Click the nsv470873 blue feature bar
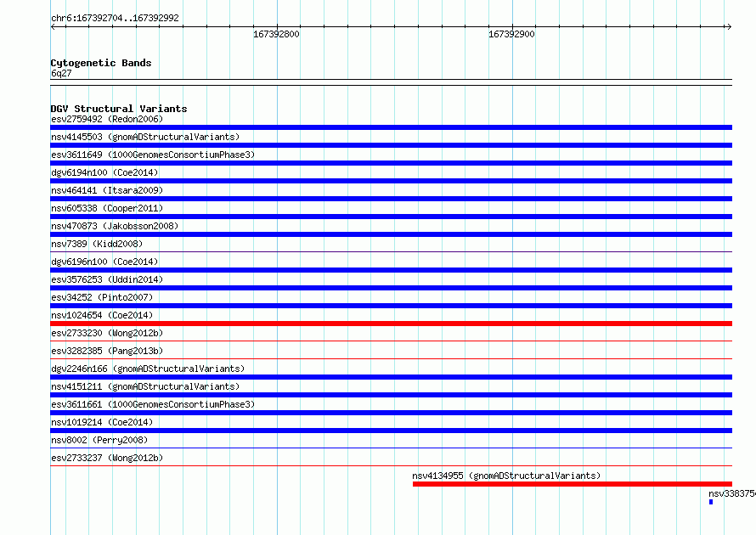The height and width of the screenshot is (535, 756). point(391,234)
